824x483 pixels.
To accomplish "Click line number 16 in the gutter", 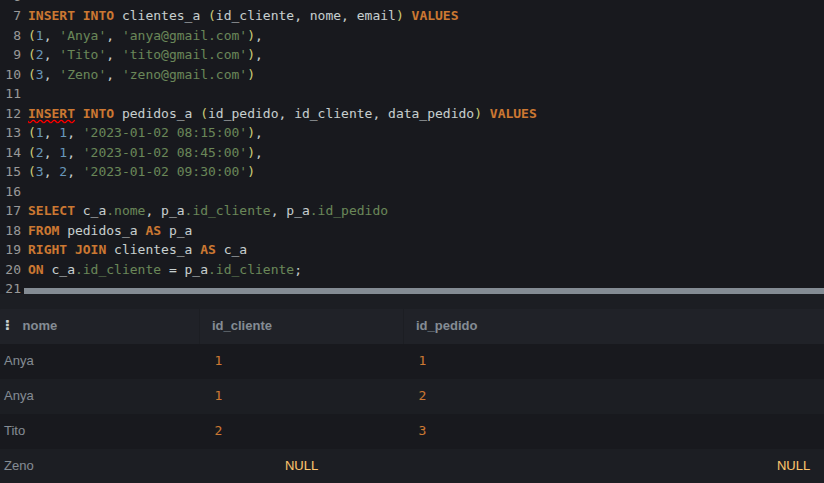I will [x=13, y=191].
